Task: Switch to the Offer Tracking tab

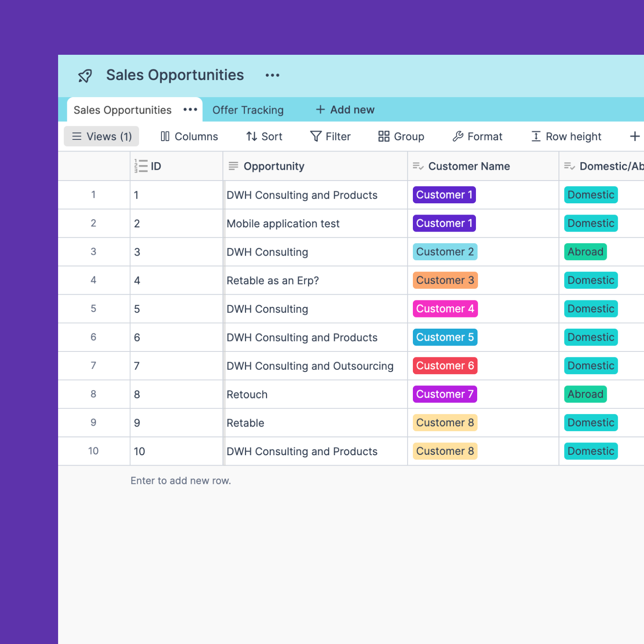Action: pos(248,110)
